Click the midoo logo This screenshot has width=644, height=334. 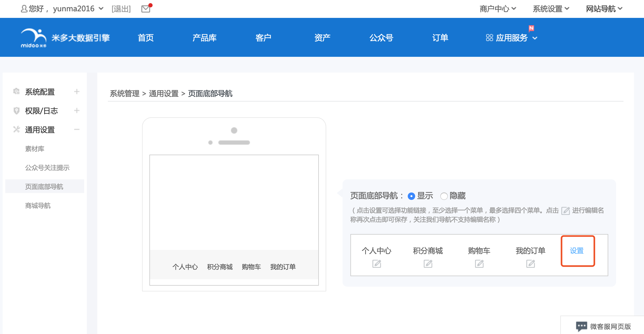[x=34, y=38]
